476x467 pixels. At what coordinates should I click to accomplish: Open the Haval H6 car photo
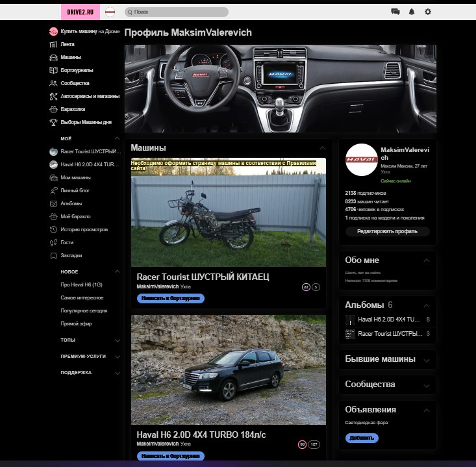click(229, 370)
